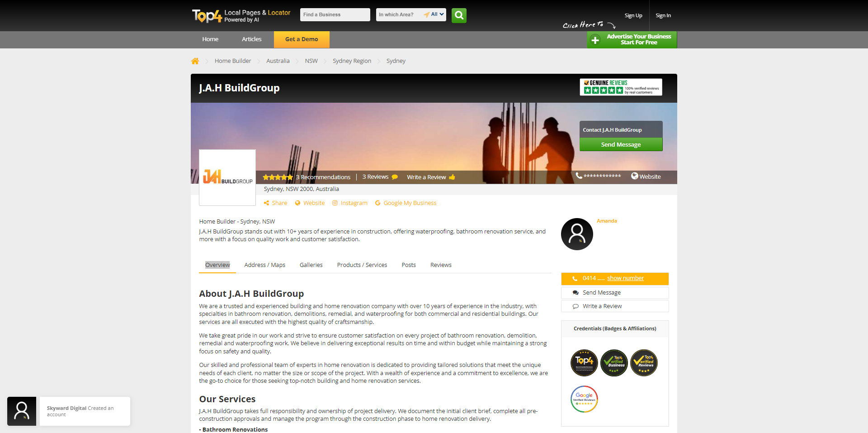Click the 3 Recommendations link

pyautogui.click(x=323, y=177)
